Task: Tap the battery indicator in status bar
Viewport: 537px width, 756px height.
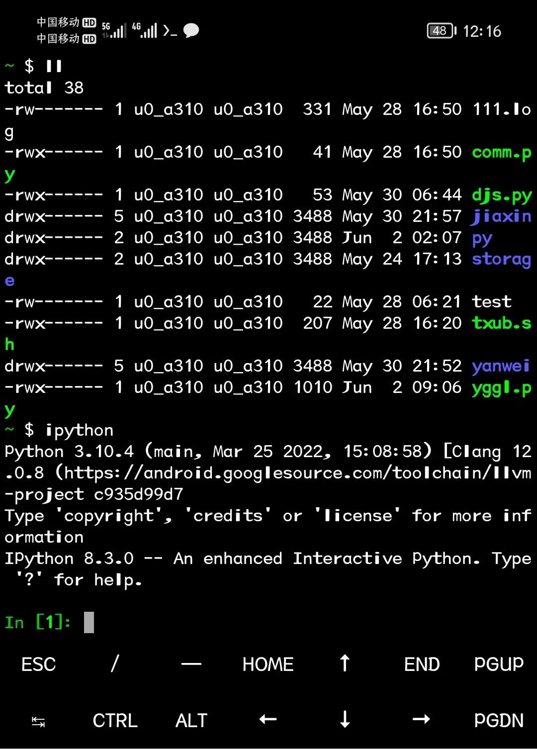Action: (442, 31)
